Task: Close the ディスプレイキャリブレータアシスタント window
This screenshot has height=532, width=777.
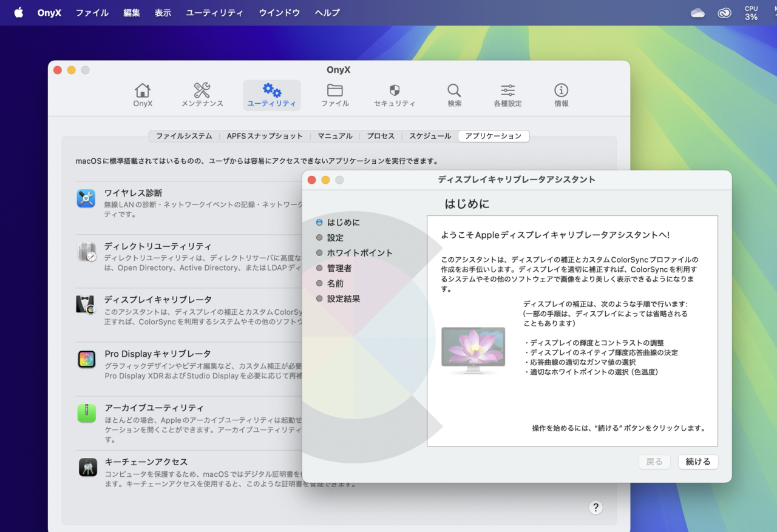Action: pos(312,180)
